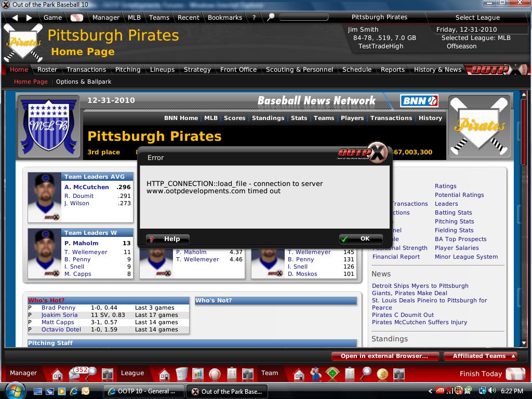The image size is (532, 399).
Task: Open Team section photo icon
Action: click(398, 374)
